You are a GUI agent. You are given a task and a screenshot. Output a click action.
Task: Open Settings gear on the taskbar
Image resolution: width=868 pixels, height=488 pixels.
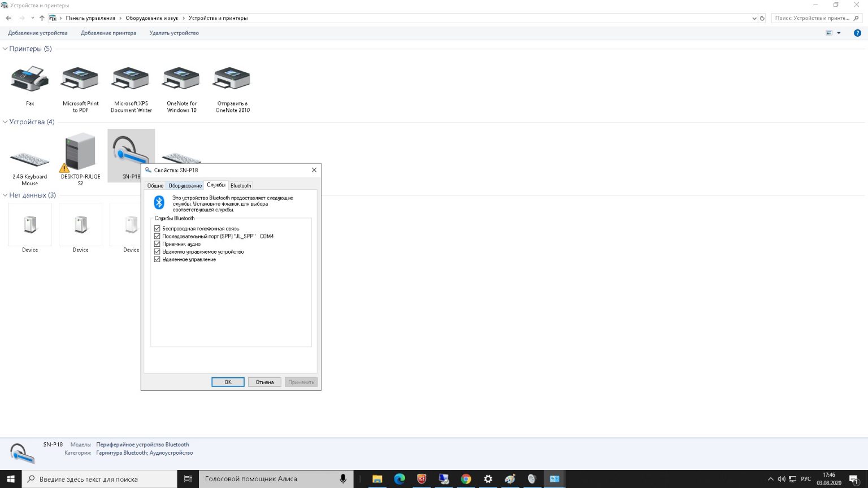488,479
